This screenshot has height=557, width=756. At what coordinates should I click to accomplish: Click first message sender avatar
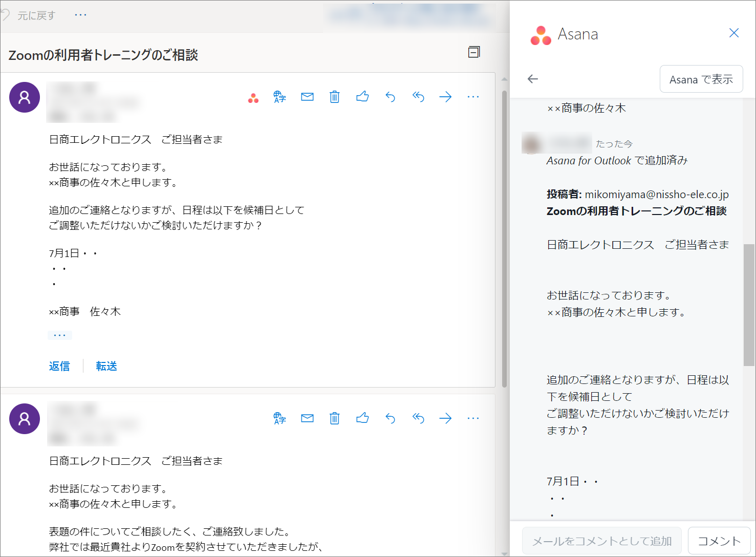tap(25, 97)
